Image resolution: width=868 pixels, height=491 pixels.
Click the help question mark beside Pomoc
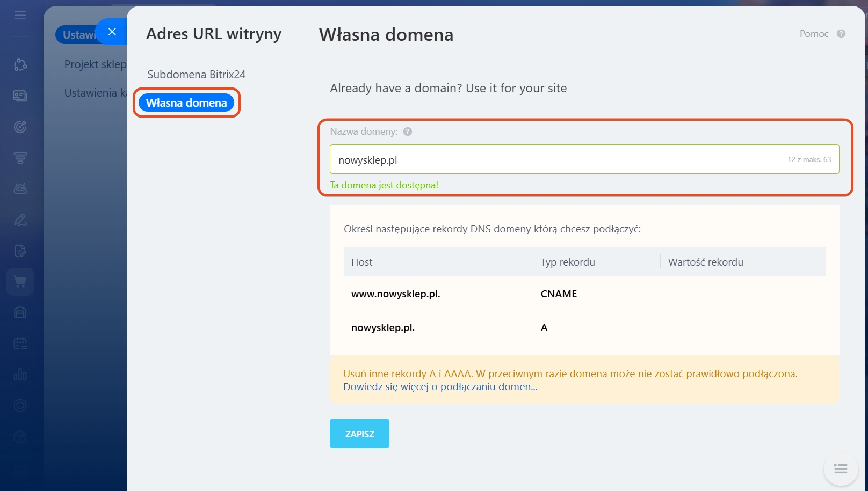click(x=841, y=34)
